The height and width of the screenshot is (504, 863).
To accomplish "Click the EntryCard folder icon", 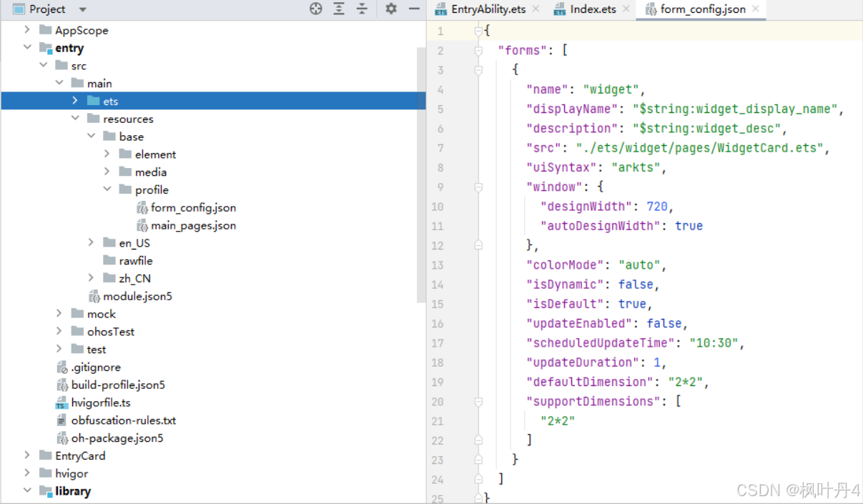I will (x=46, y=456).
